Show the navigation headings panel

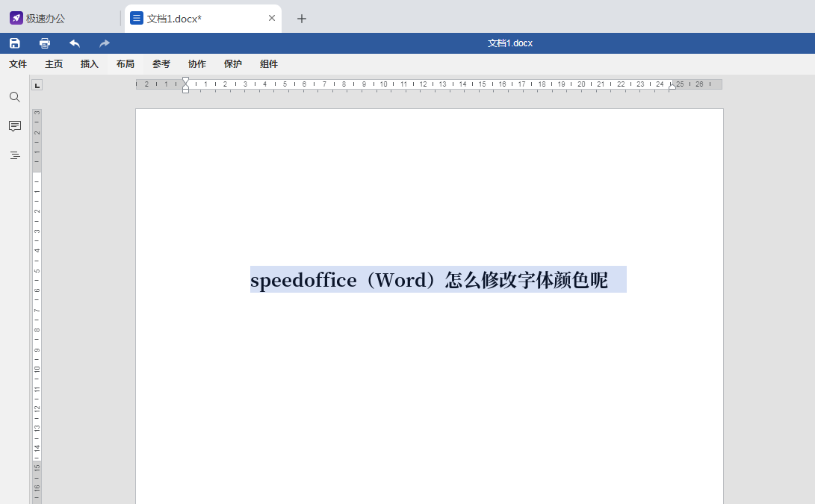pos(14,155)
